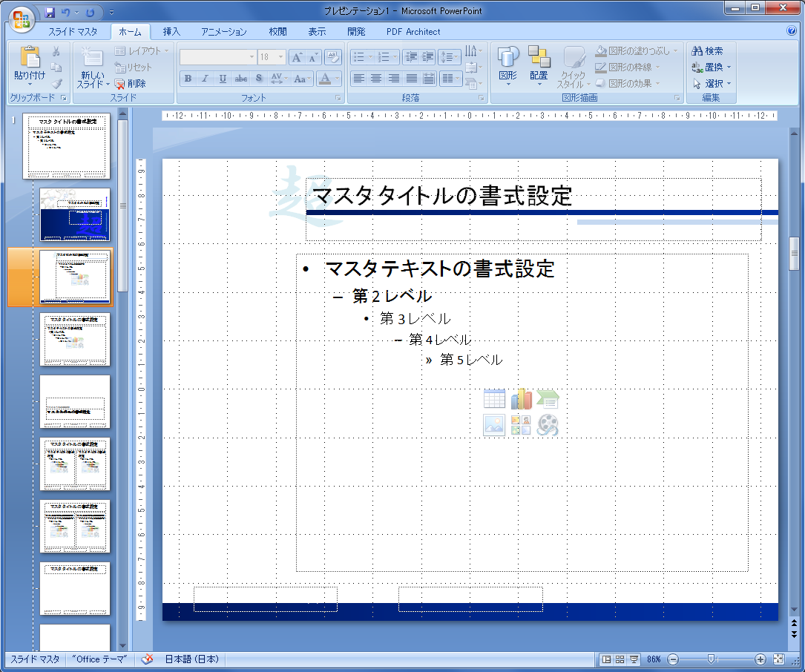Click the save icon in quick access toolbar
The image size is (805, 672).
tap(50, 12)
